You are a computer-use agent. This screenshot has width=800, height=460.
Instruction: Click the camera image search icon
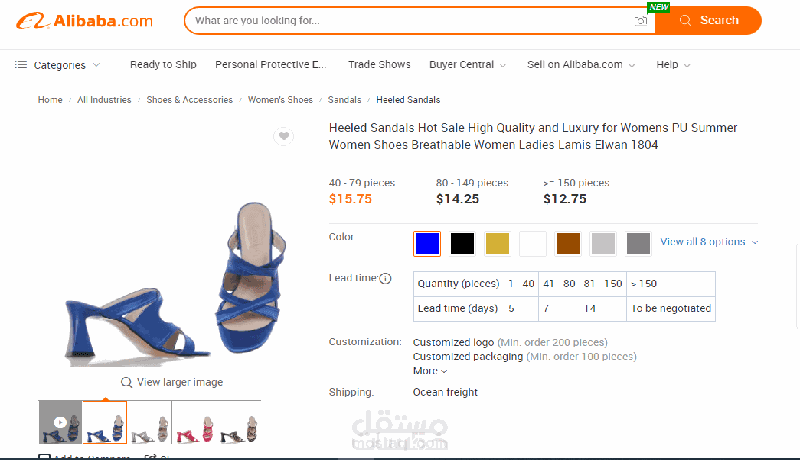point(641,21)
